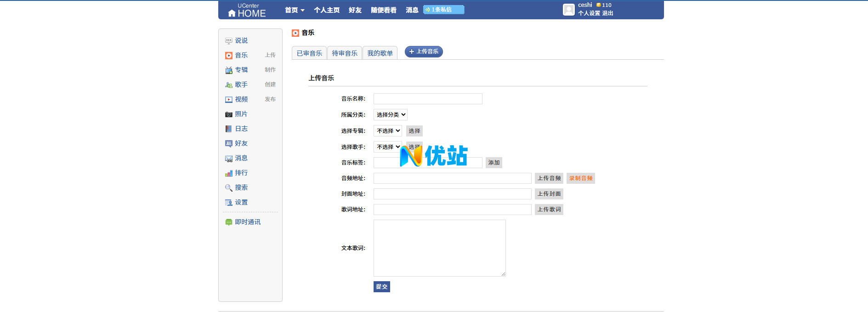Switch to the 我的歌单 tab

tap(380, 53)
